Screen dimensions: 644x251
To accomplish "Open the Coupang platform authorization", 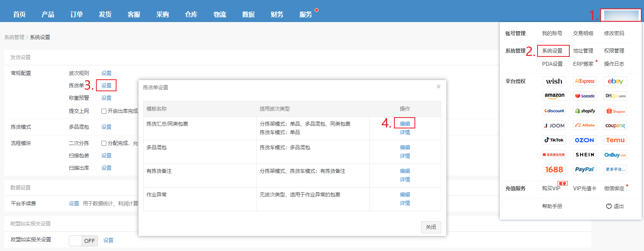I will 615,125.
